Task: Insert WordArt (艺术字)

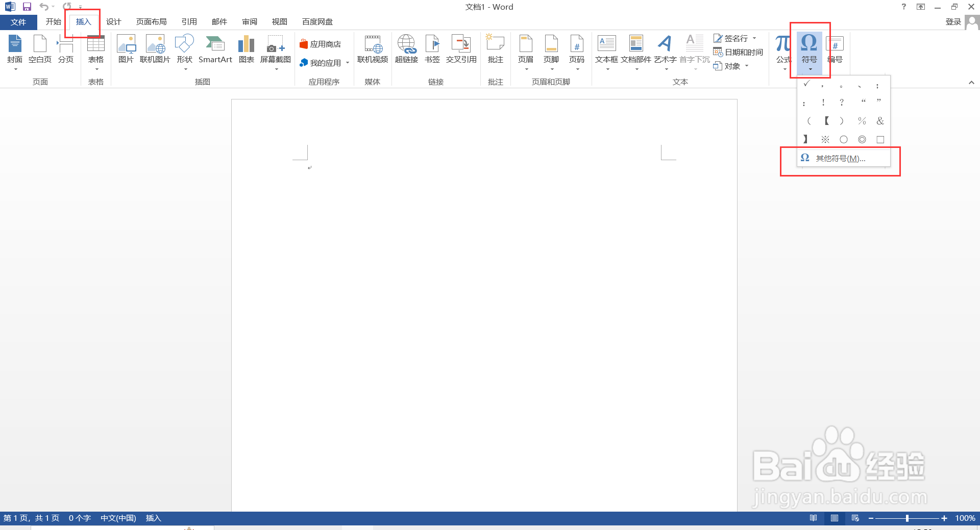Action: click(x=666, y=51)
